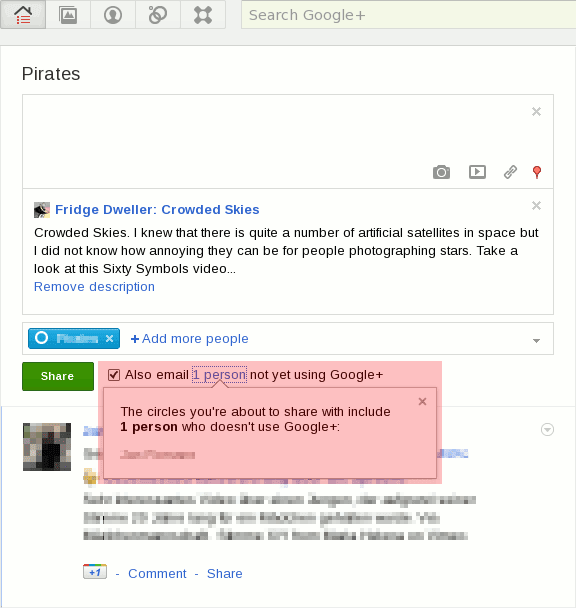The image size is (576, 608).
Task: Remove the Fridge Dweller link attachment
Action: click(536, 206)
